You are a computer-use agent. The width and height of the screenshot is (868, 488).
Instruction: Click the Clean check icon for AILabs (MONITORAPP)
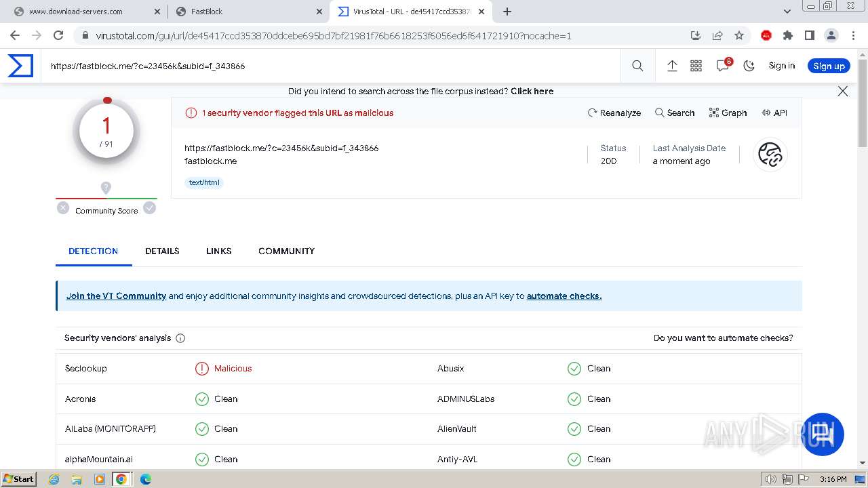click(x=202, y=429)
